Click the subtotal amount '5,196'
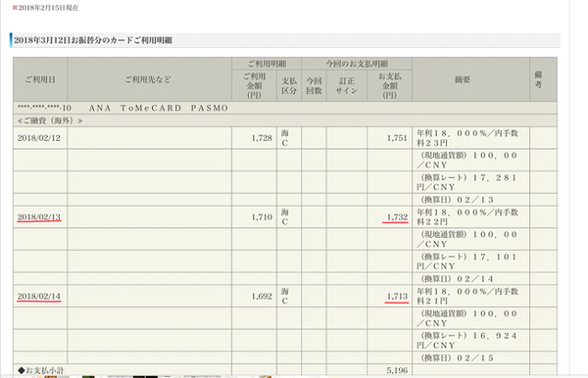 pyautogui.click(x=397, y=370)
